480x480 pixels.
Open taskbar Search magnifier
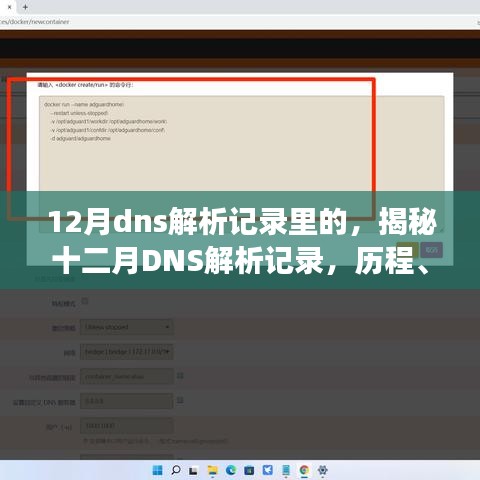coord(176,470)
